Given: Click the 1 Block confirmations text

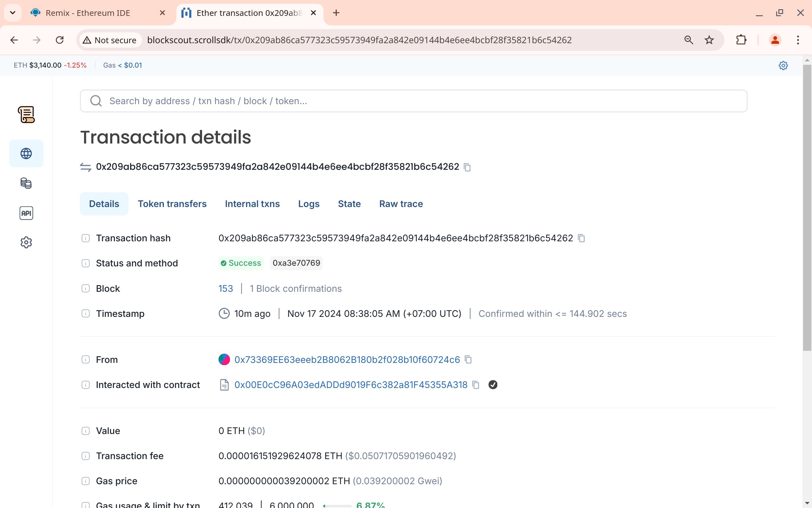Looking at the screenshot, I should (296, 289).
